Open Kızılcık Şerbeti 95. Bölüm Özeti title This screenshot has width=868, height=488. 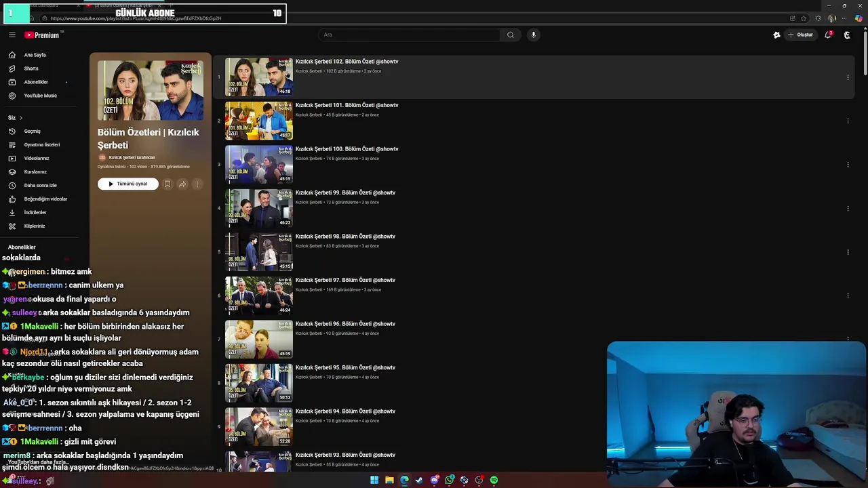pos(345,367)
